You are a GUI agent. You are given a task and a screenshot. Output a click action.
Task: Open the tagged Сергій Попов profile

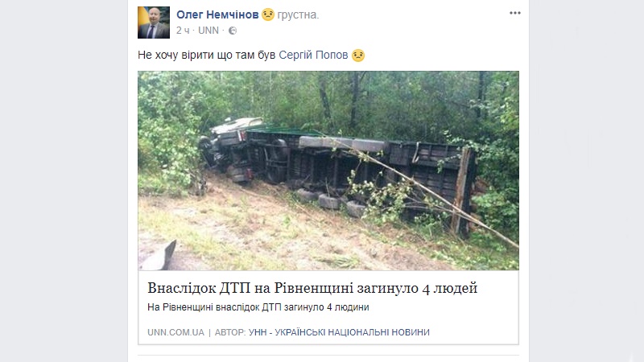[x=313, y=55]
